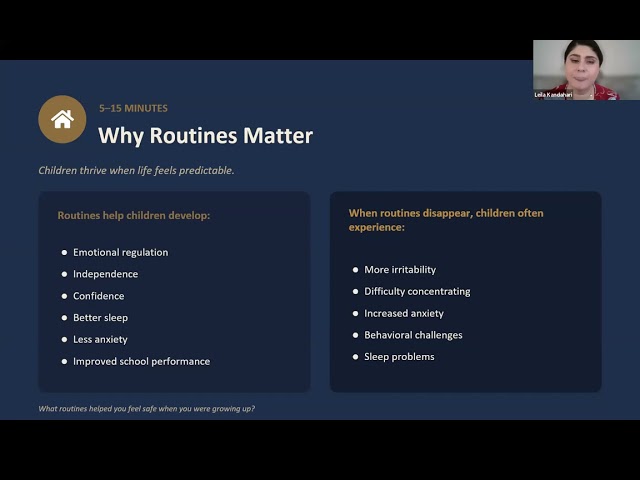The width and height of the screenshot is (640, 480).
Task: Click 'When routines disappear, children often experience:' heading
Action: (x=446, y=220)
